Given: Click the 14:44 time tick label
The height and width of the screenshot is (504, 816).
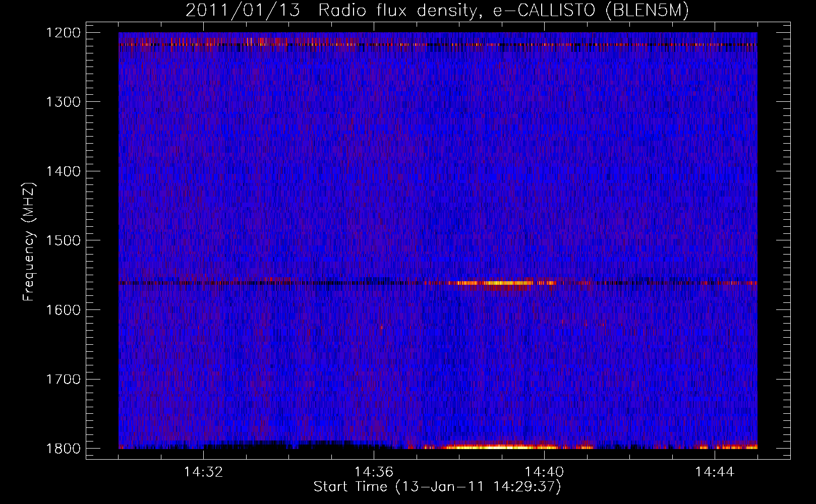Looking at the screenshot, I should point(715,472).
